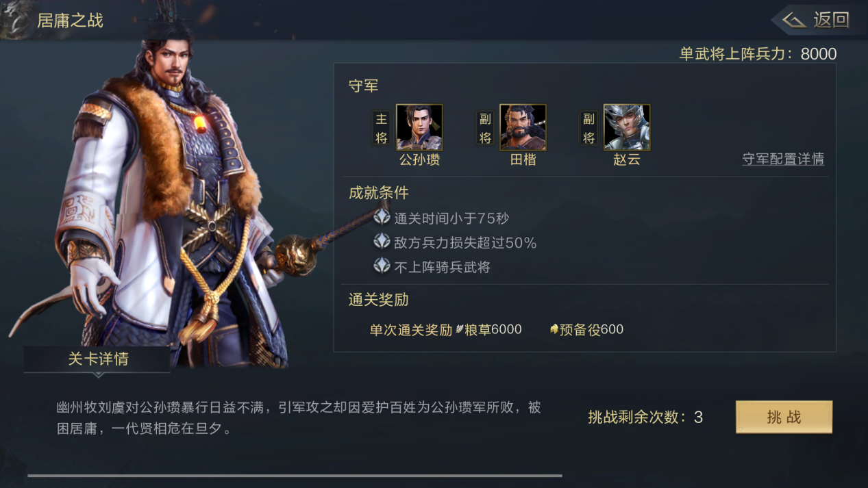Click the 返回 back arrow icon
This screenshot has width=868, height=488.
click(794, 20)
